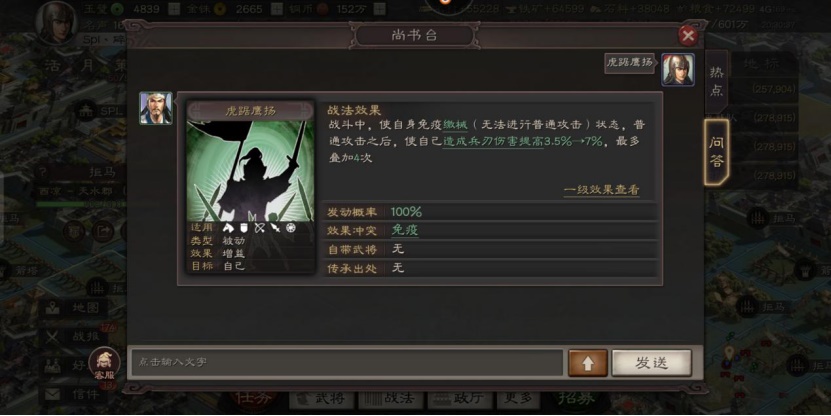This screenshot has height=416, width=831.
Task: Click the helmeted general avatar at top right
Action: 677,69
